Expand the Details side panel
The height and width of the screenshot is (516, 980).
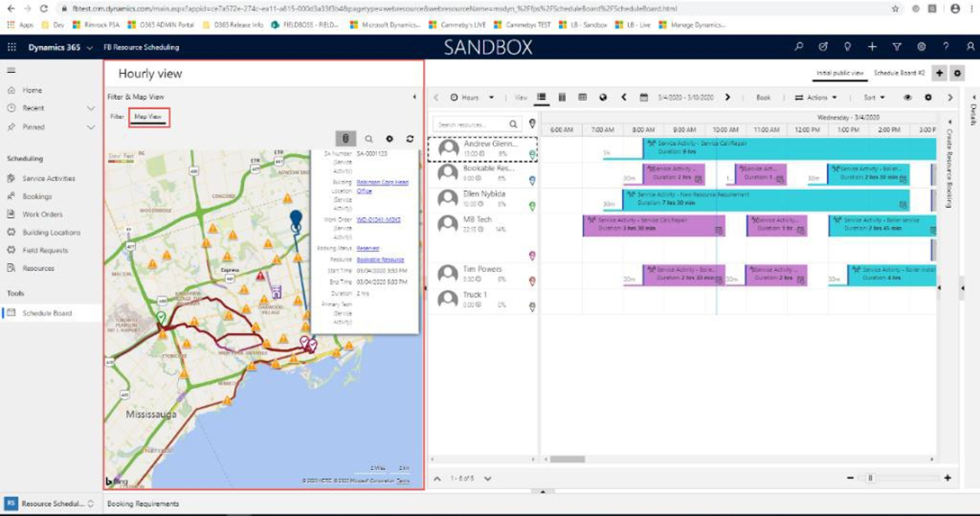pos(973,112)
